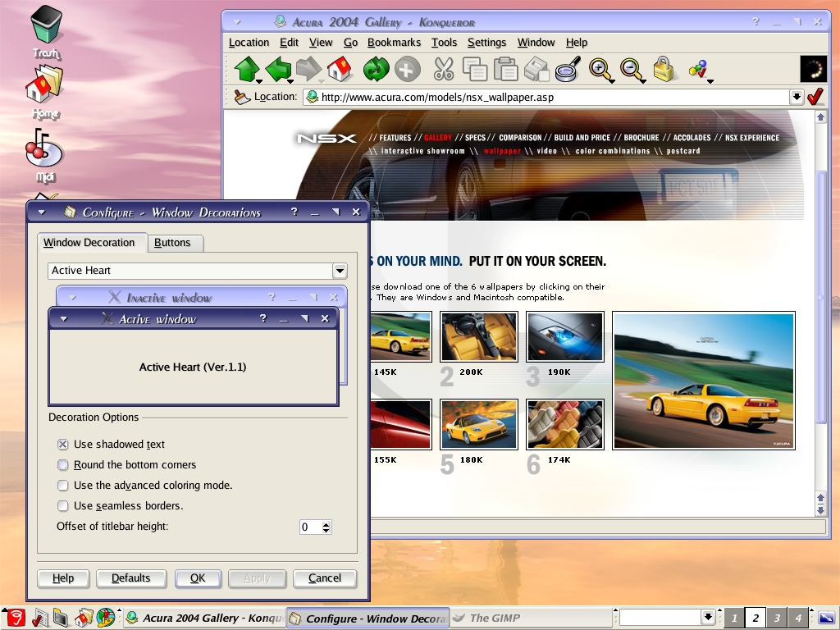Viewport: 840px width, 630px height.
Task: Open the zoom in dropdown triangle
Action: pos(612,81)
